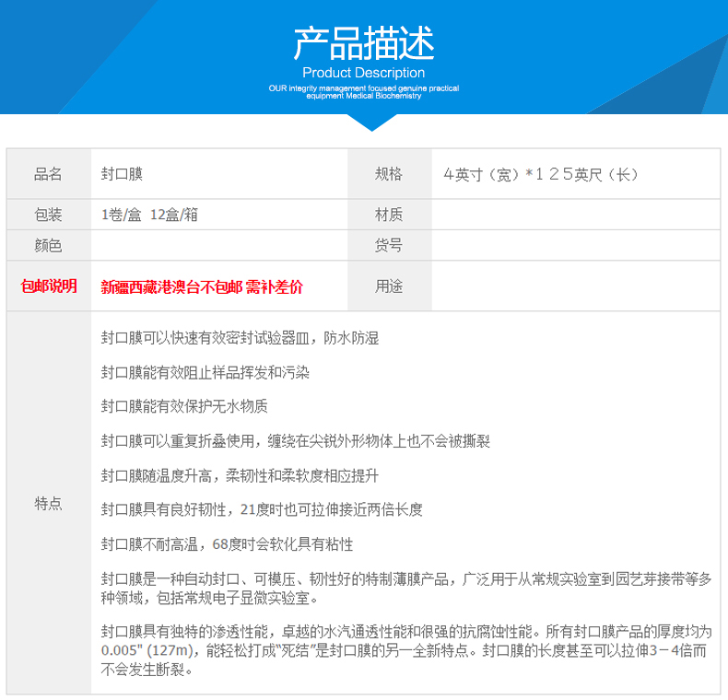Select the 规格 label cell
This screenshot has width=728, height=700.
(x=389, y=173)
